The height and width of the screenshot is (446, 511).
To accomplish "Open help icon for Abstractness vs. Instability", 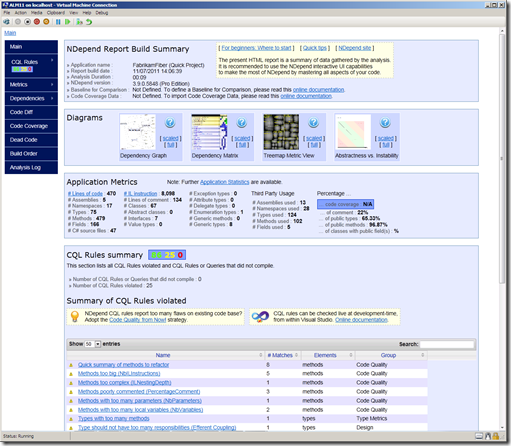I will [x=385, y=123].
